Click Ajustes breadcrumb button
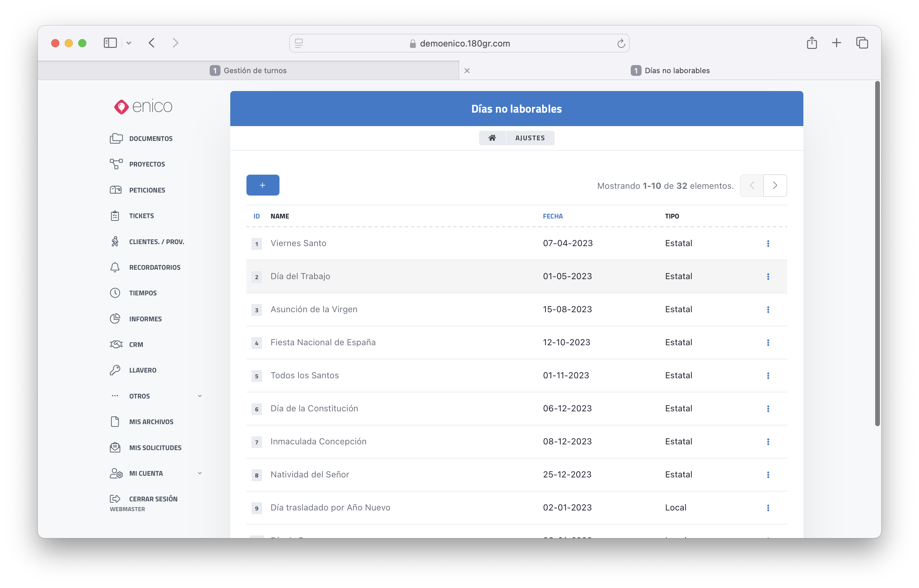This screenshot has width=919, height=588. pyautogui.click(x=530, y=138)
